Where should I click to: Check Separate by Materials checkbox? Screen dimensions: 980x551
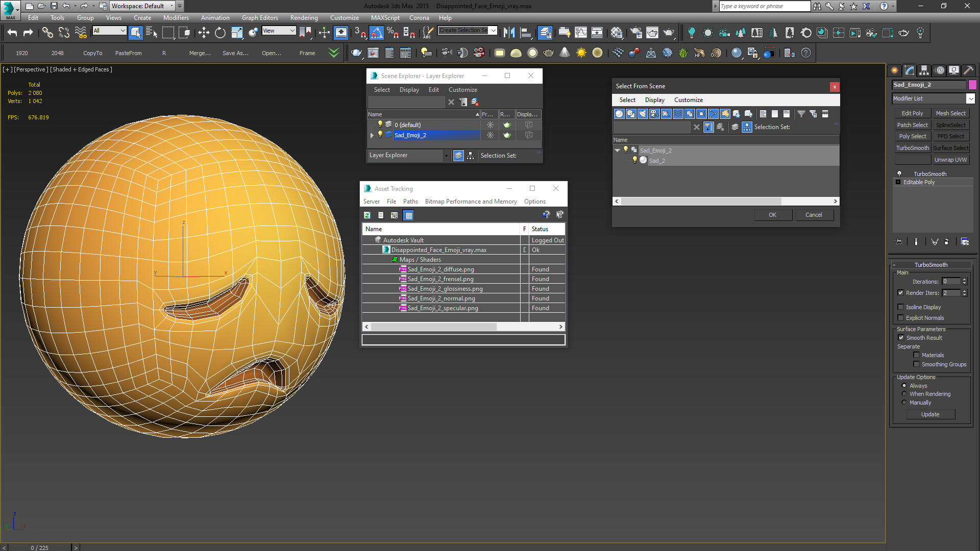coord(916,355)
